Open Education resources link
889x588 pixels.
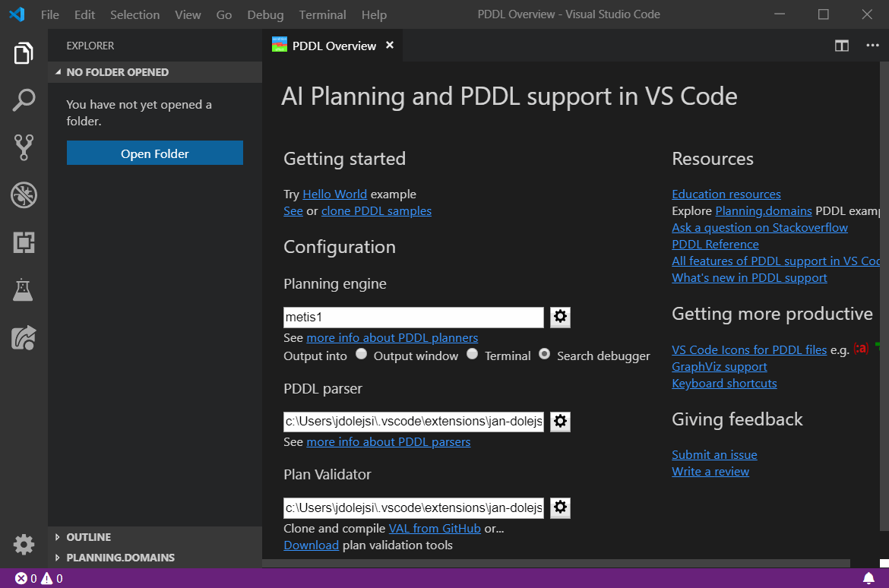tap(726, 194)
